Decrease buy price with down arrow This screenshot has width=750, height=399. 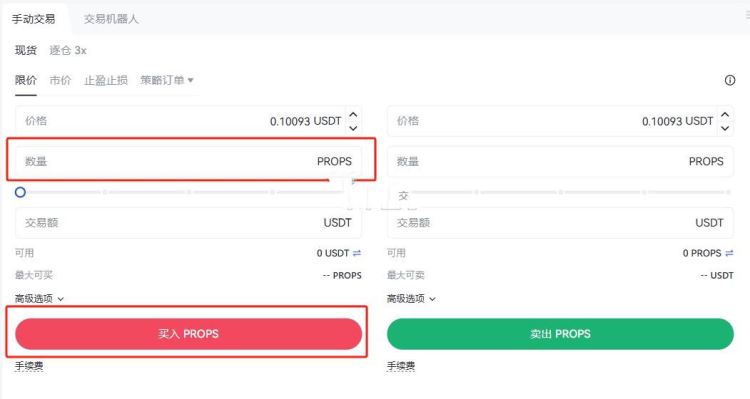point(353,128)
